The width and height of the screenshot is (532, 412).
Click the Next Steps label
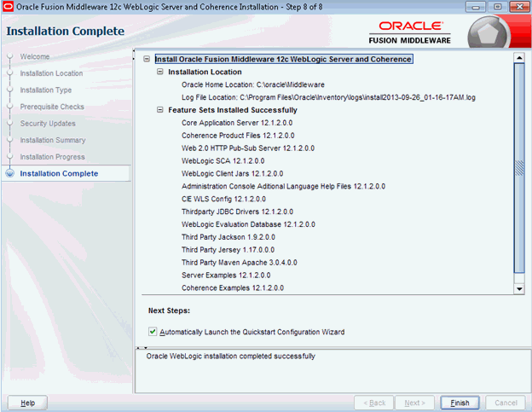[169, 310]
